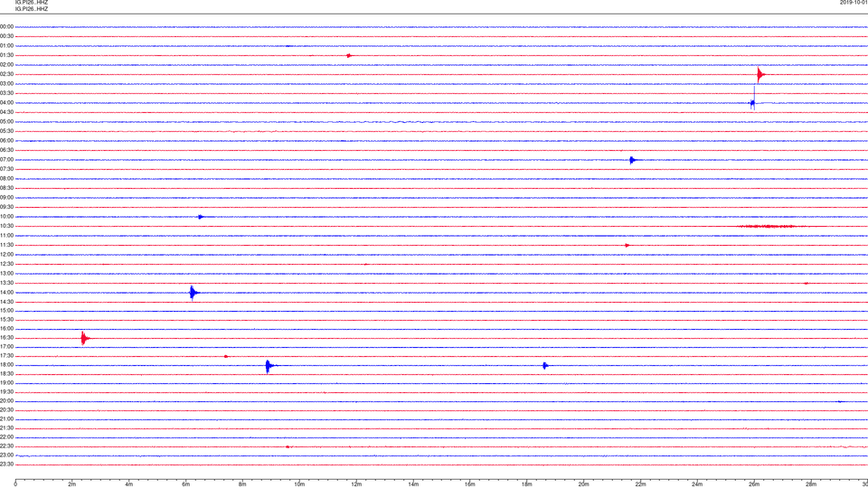The width and height of the screenshot is (868, 488).
Task: Select the 08:30 row time label
Action: click(x=6, y=188)
